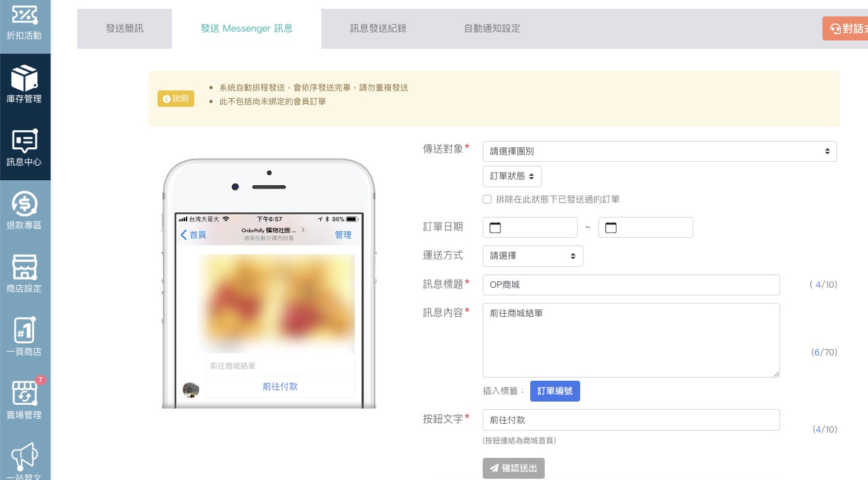Screen dimensions: 868x480
Task: Click the order start date field
Action: click(x=530, y=228)
